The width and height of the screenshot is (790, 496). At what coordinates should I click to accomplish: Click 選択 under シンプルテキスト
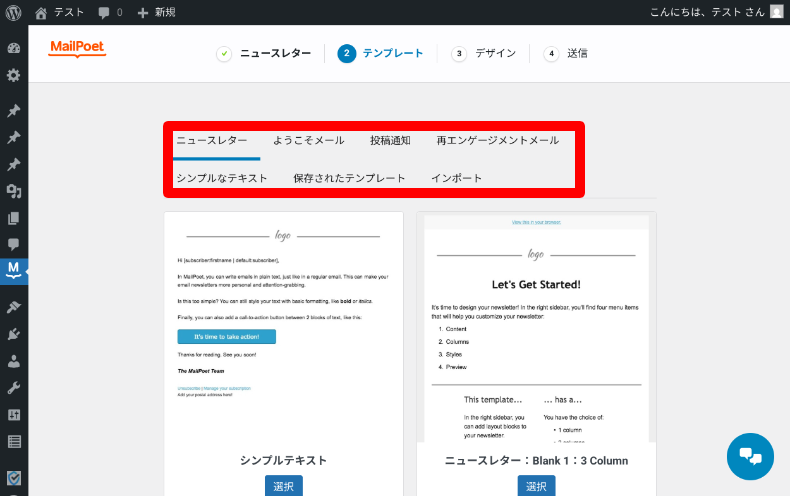click(284, 485)
